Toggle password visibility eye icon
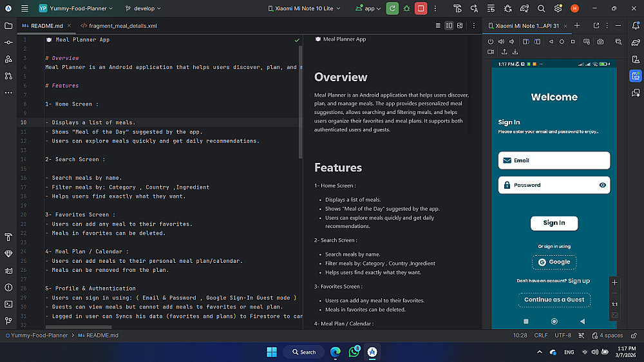644x362 pixels. pos(603,185)
